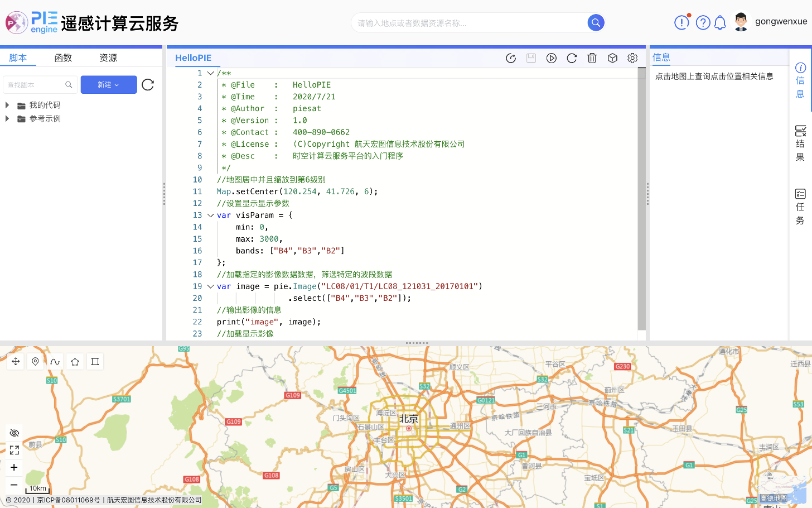Viewport: 812px width, 508px height.
Task: Collapse the visParam block at line 13
Action: tap(210, 215)
